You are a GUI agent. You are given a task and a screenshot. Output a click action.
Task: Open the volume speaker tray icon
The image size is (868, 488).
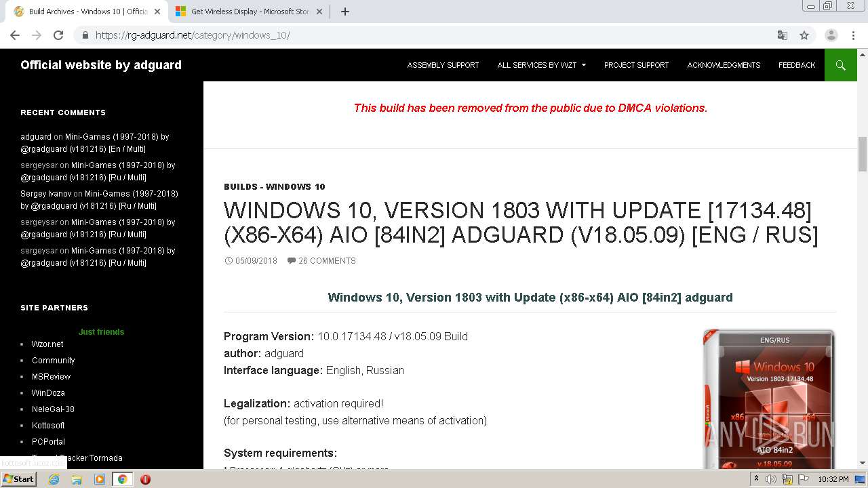coord(771,479)
